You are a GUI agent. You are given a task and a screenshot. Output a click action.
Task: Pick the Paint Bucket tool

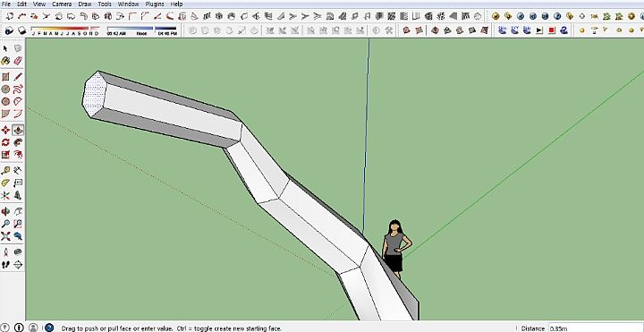tap(5, 61)
